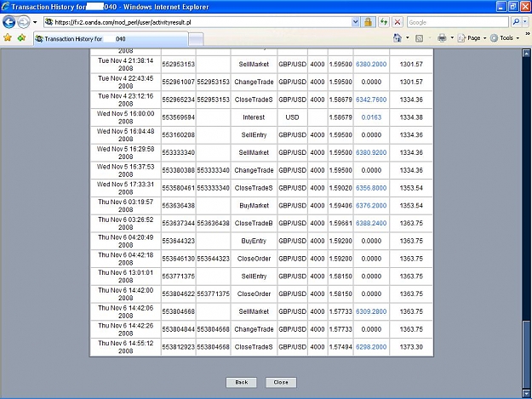The image size is (532, 399).
Task: Click the Add to Favorites icon
Action: [x=22, y=37]
